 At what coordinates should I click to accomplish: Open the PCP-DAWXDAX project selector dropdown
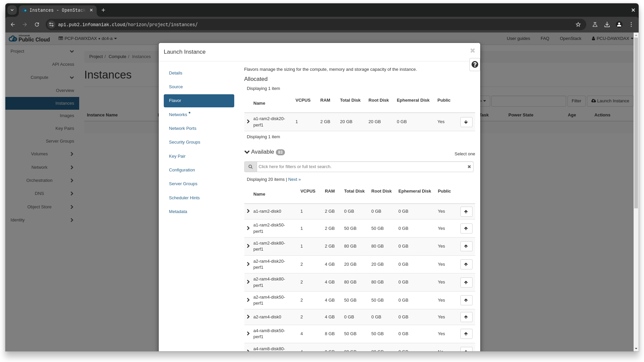coord(88,39)
